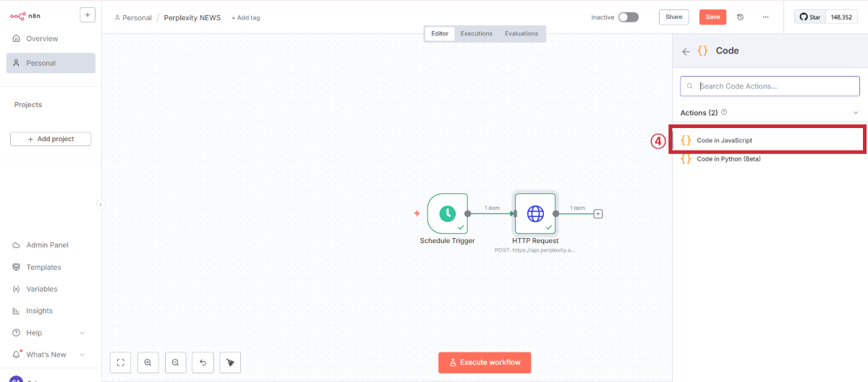Open workflow history via clock icon
Viewport: 868px width, 382px height.
point(740,17)
